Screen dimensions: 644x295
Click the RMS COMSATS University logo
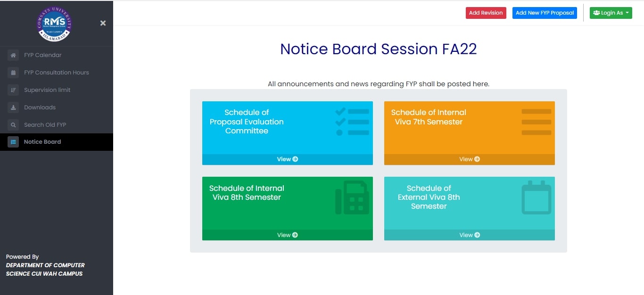[55, 23]
